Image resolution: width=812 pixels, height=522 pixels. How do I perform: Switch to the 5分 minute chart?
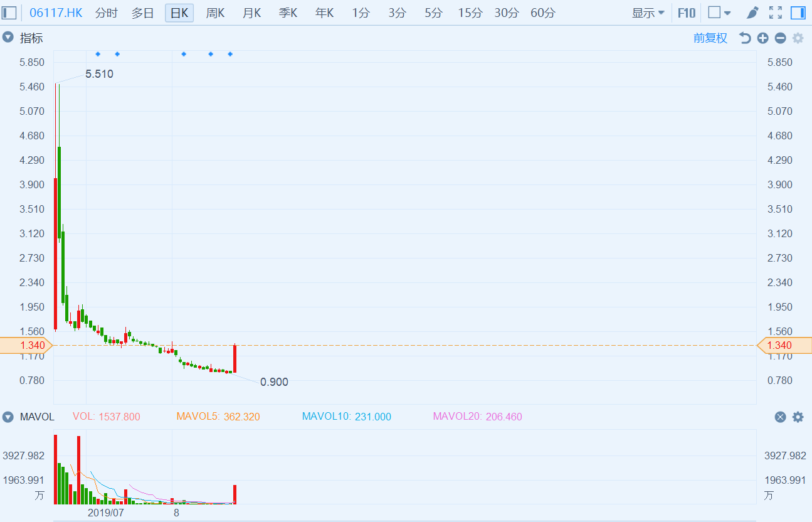[x=433, y=13]
